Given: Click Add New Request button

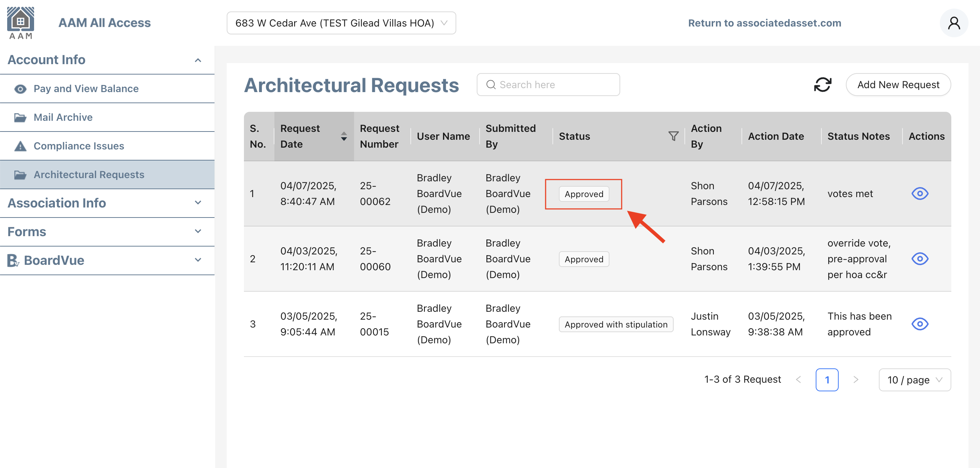Looking at the screenshot, I should pyautogui.click(x=898, y=85).
